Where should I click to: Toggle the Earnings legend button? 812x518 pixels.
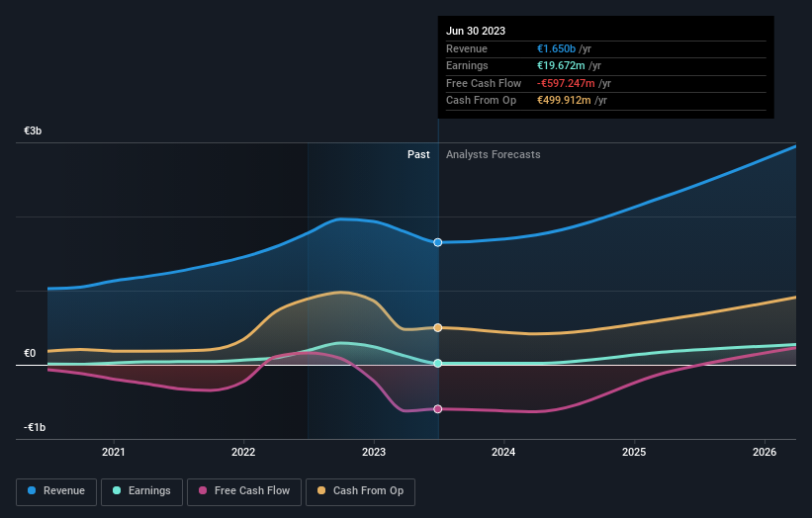[141, 491]
